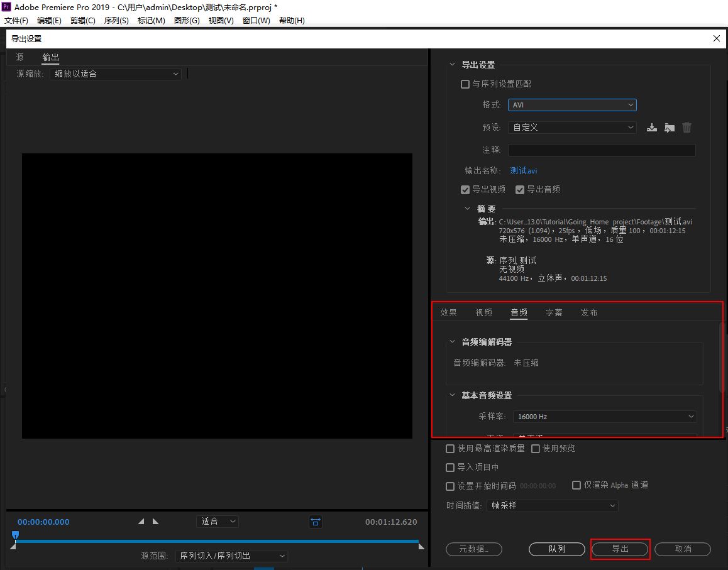728x570 pixels.
Task: Collapse the summary section
Action: click(x=467, y=209)
